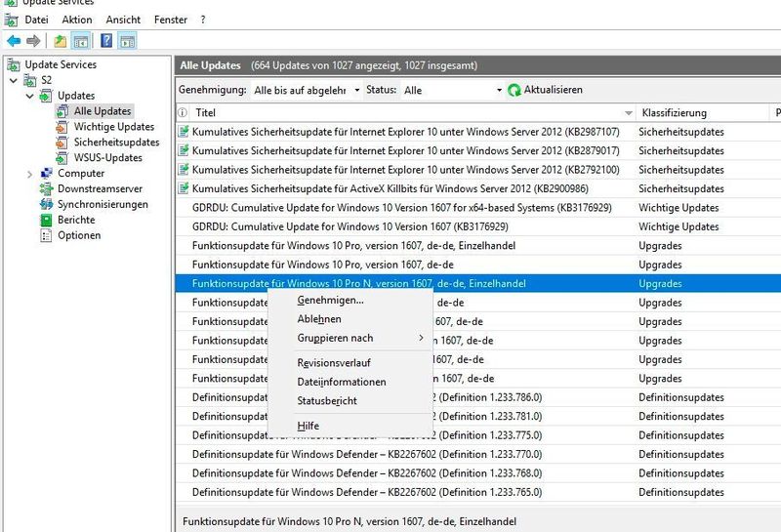Select Wichtige Updates tree label
This screenshot has height=532, width=781.
(x=114, y=127)
